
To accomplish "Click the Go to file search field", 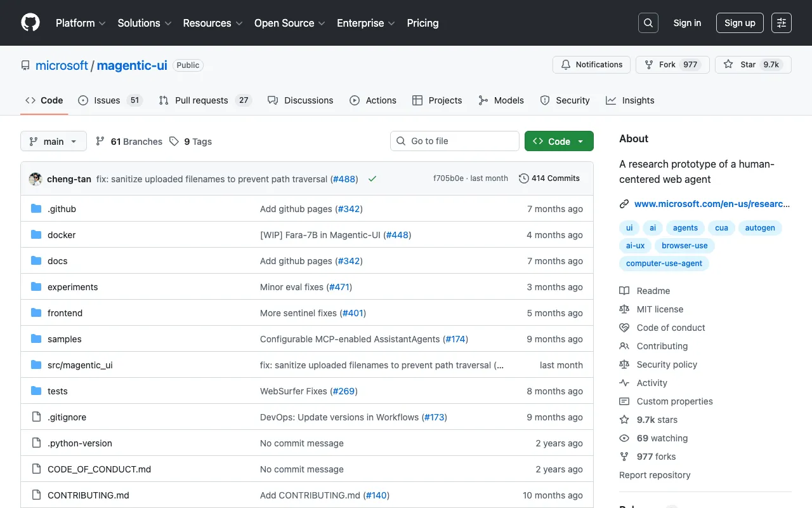I will click(454, 141).
